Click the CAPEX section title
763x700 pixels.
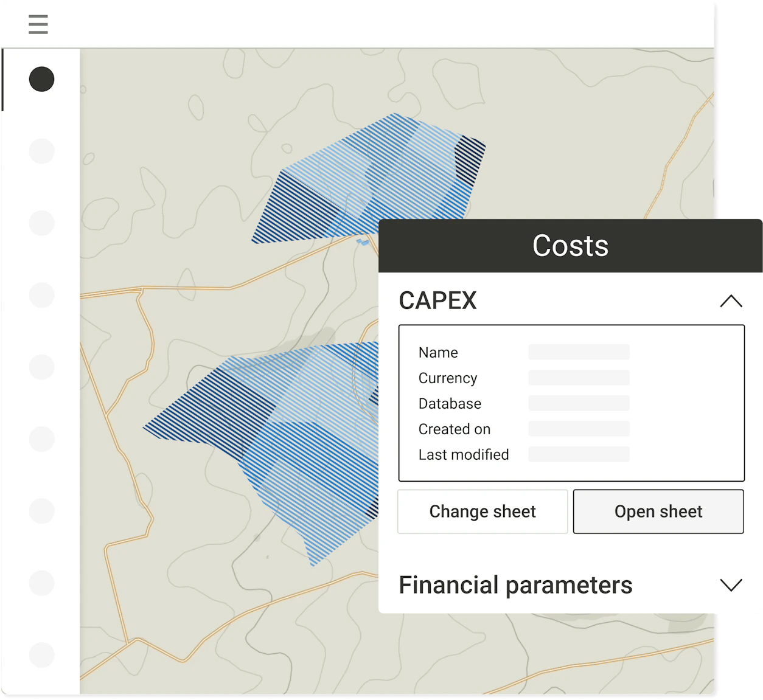pos(438,300)
